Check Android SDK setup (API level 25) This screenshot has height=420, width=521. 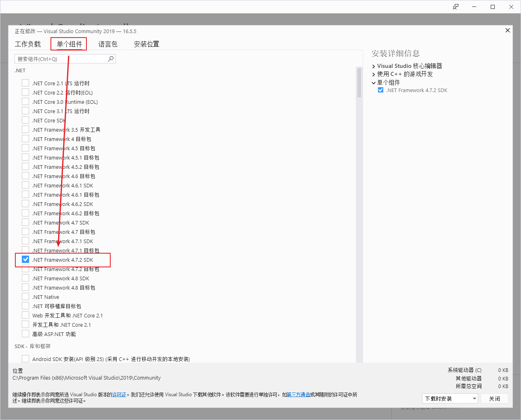coord(25,359)
